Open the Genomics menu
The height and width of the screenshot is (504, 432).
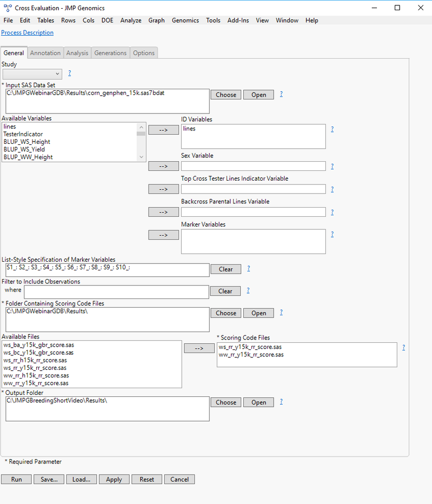coord(185,21)
